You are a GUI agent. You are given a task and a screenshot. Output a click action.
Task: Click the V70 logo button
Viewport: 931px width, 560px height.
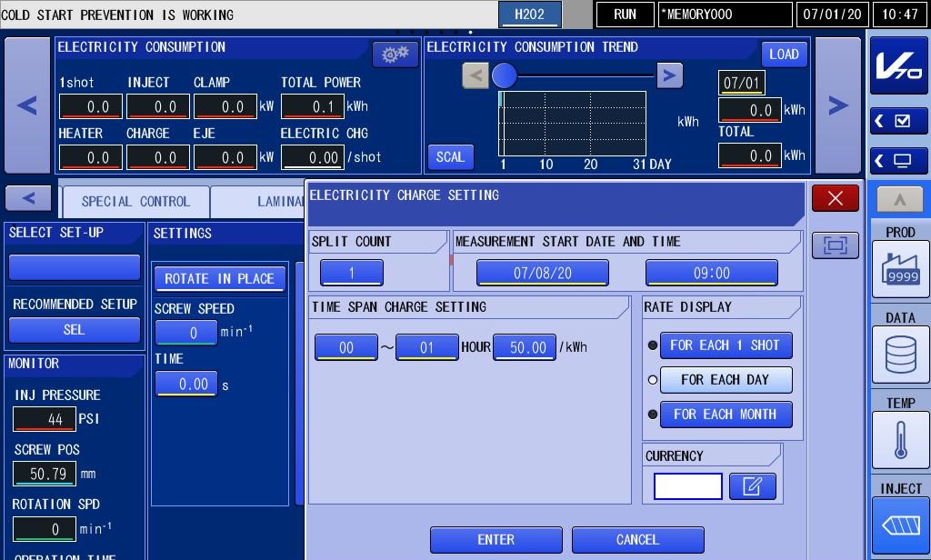(x=898, y=65)
